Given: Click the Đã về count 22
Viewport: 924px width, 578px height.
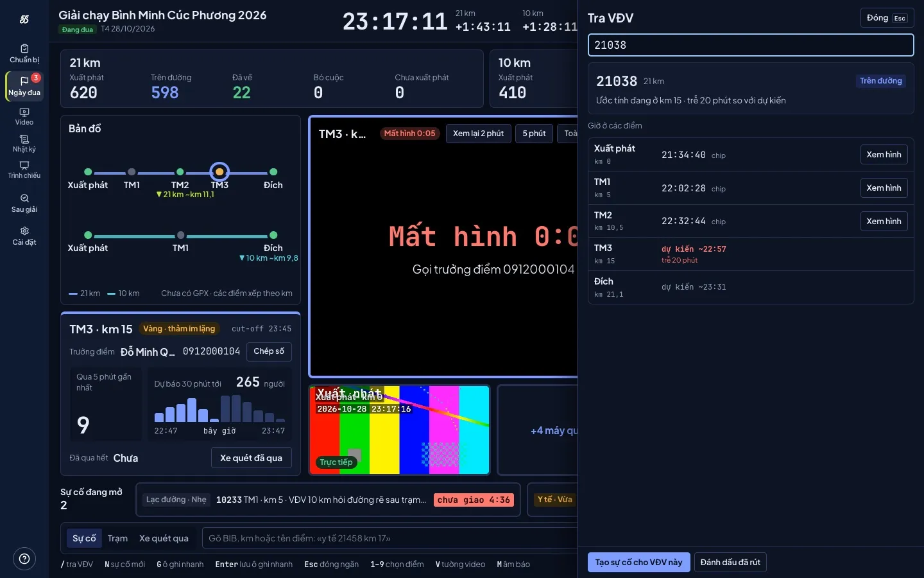Looking at the screenshot, I should [242, 93].
